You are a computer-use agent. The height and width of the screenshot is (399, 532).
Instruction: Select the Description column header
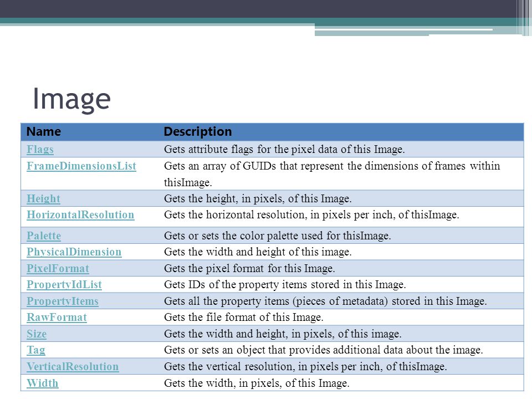tap(198, 132)
